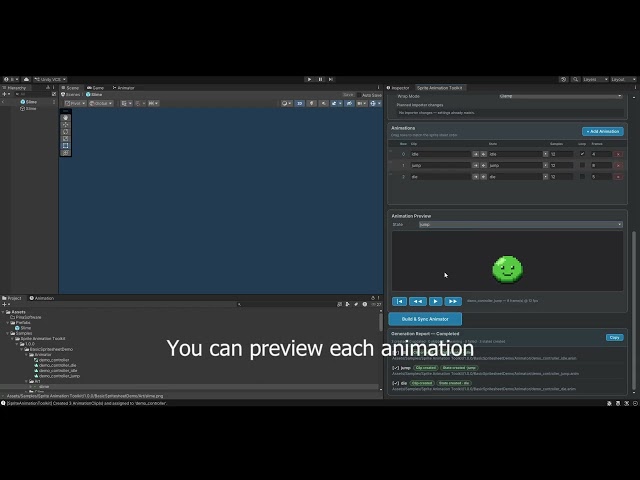640x480 pixels.
Task: Collapse the Samples folder in Project
Action: coord(8,333)
